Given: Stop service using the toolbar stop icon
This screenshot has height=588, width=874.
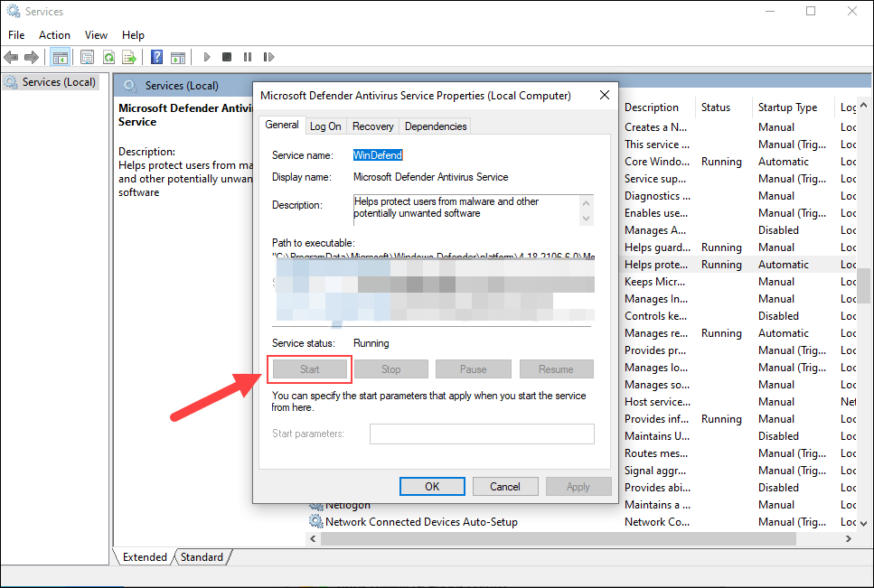Looking at the screenshot, I should (x=227, y=56).
